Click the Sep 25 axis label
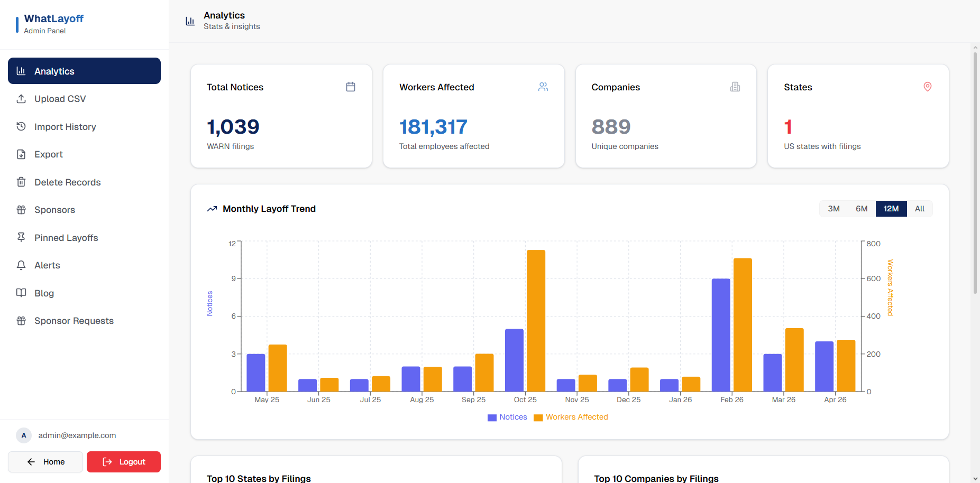980x483 pixels. pos(473,400)
